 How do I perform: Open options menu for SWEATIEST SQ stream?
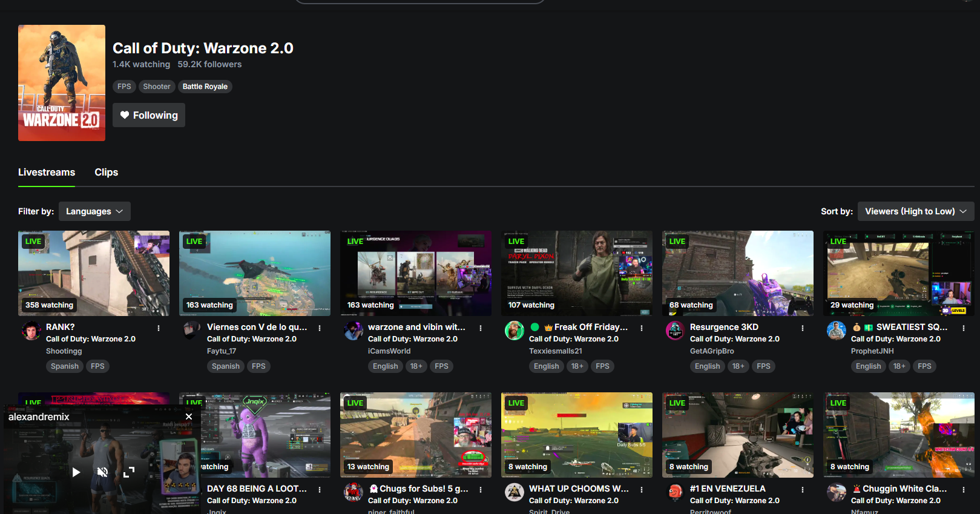pos(964,328)
